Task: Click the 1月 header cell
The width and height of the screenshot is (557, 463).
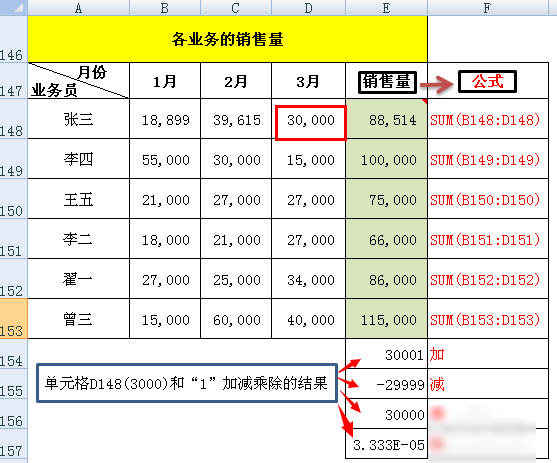Action: (x=165, y=81)
